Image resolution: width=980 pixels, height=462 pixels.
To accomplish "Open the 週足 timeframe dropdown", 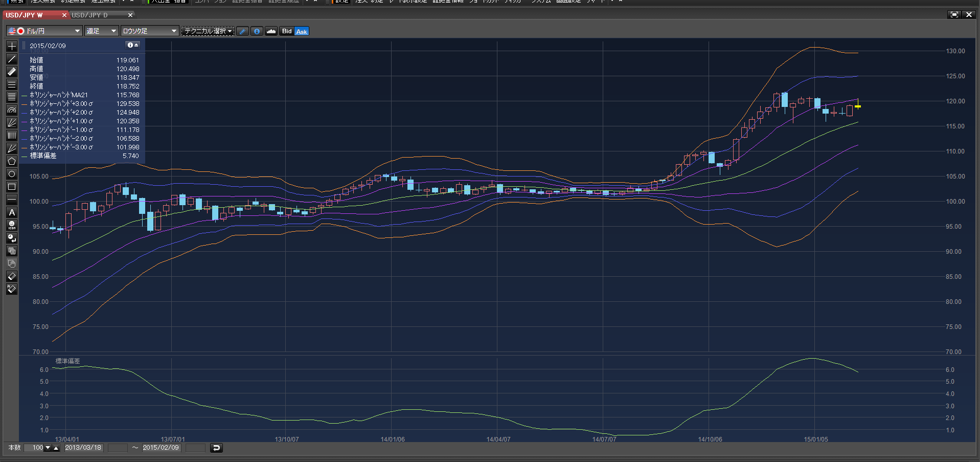I will (102, 31).
